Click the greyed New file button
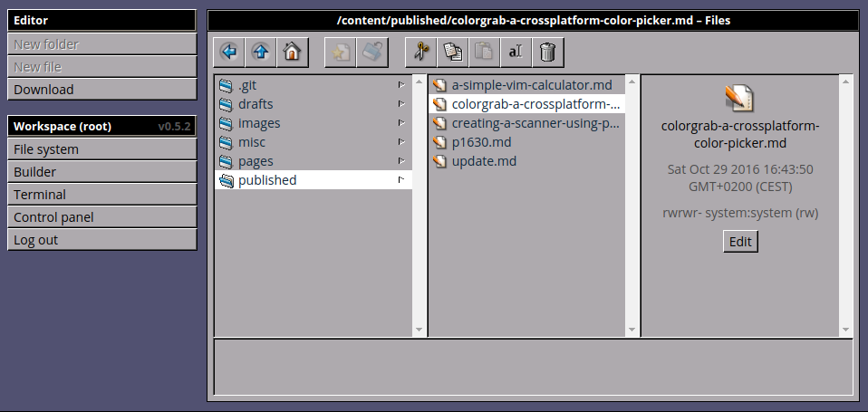868x412 pixels. pyautogui.click(x=101, y=67)
